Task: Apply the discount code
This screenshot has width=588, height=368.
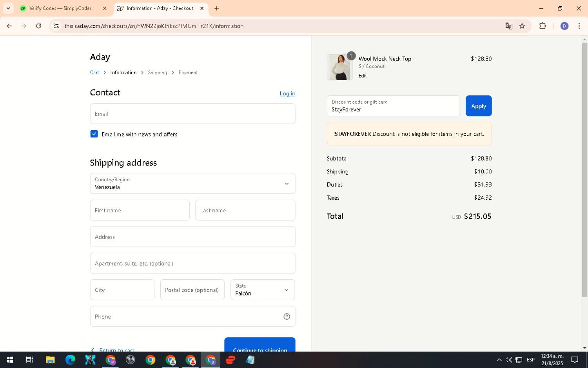Action: tap(479, 106)
